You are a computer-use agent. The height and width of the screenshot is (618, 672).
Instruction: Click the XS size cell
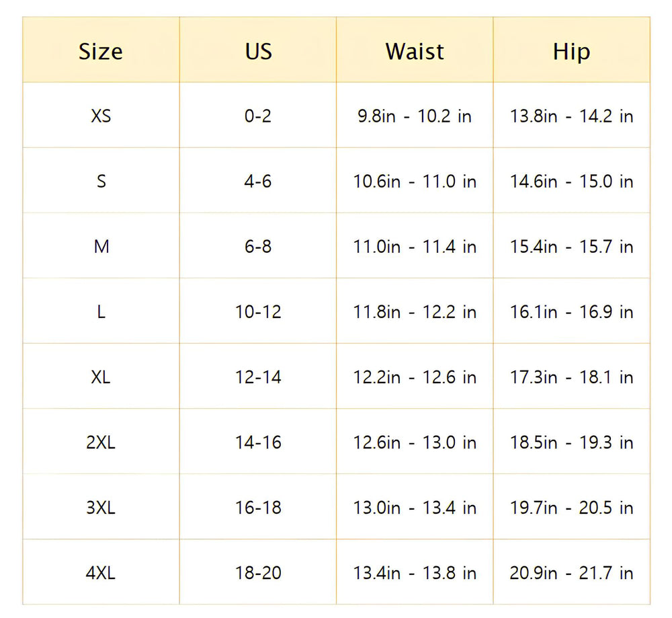pyautogui.click(x=101, y=116)
